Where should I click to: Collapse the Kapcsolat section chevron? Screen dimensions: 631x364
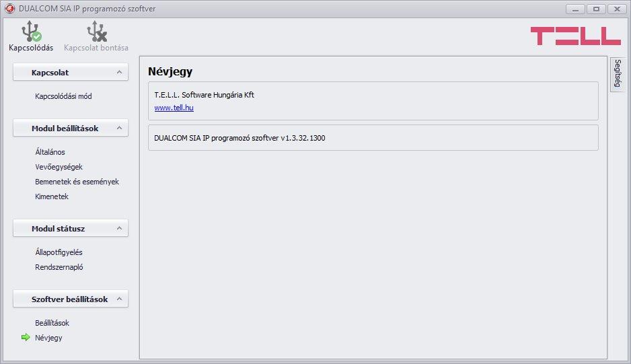pyautogui.click(x=119, y=72)
